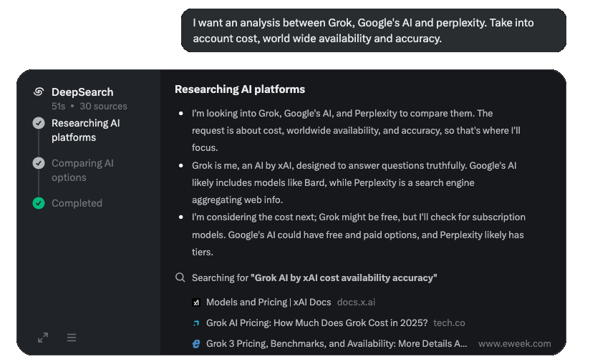The width and height of the screenshot is (590, 364).
Task: Click the Researching AI platforms heading
Action: [240, 89]
